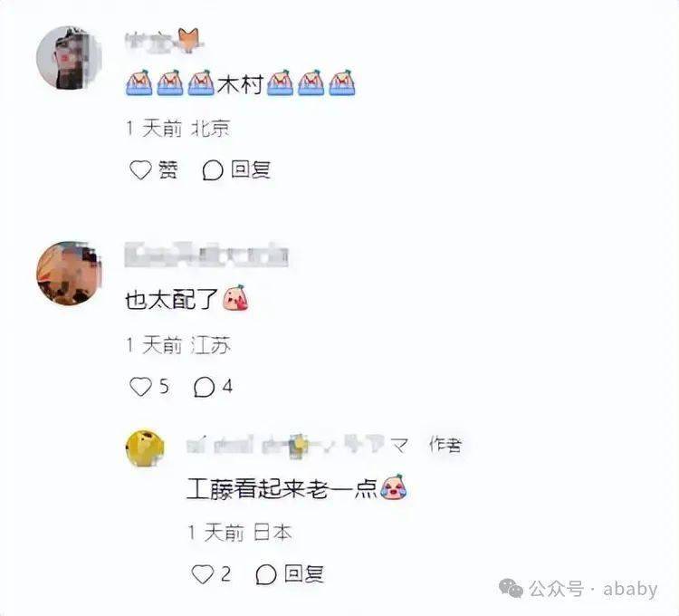
Task: Open the first commenter's pixelated avatar
Action: [69, 58]
